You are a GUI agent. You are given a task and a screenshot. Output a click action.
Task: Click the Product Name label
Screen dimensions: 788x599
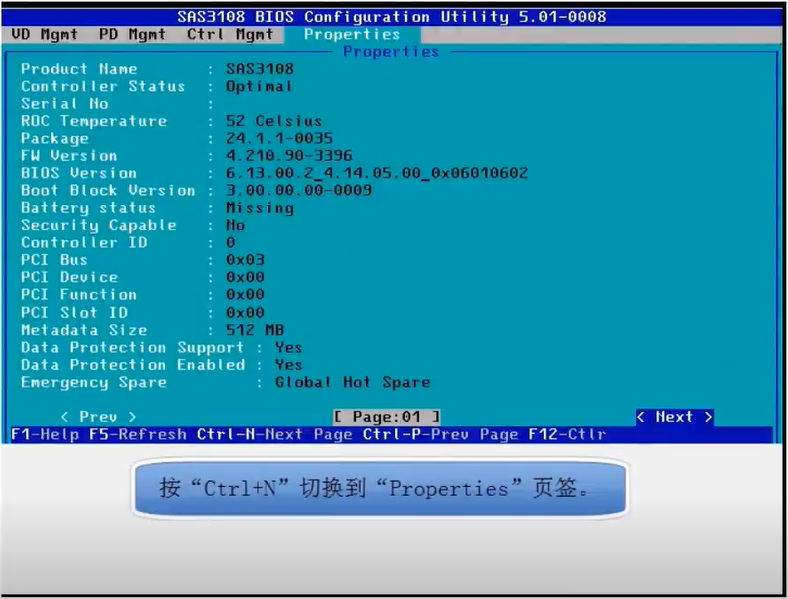(79, 69)
